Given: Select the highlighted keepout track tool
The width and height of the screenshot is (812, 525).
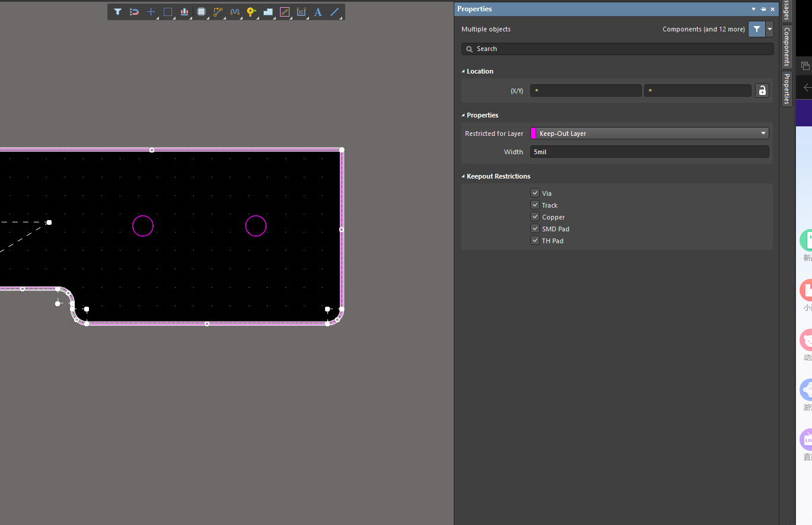Looking at the screenshot, I should point(285,12).
